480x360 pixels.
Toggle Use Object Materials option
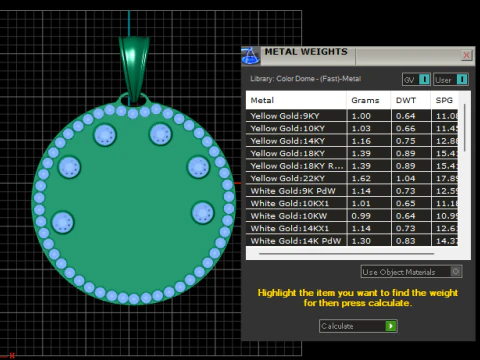[411, 272]
